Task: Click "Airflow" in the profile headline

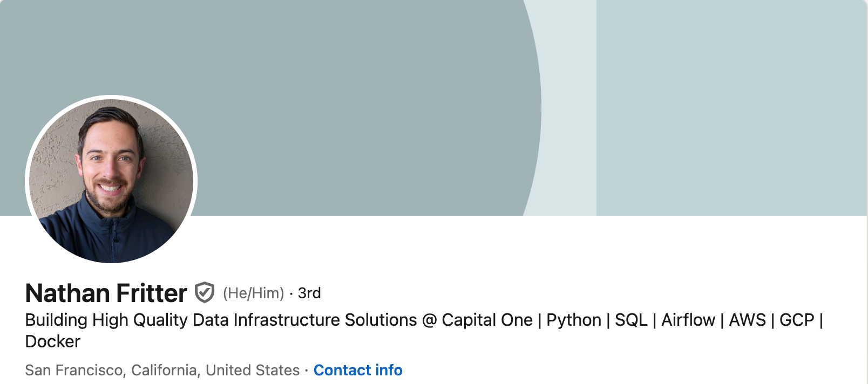Action: 688,320
